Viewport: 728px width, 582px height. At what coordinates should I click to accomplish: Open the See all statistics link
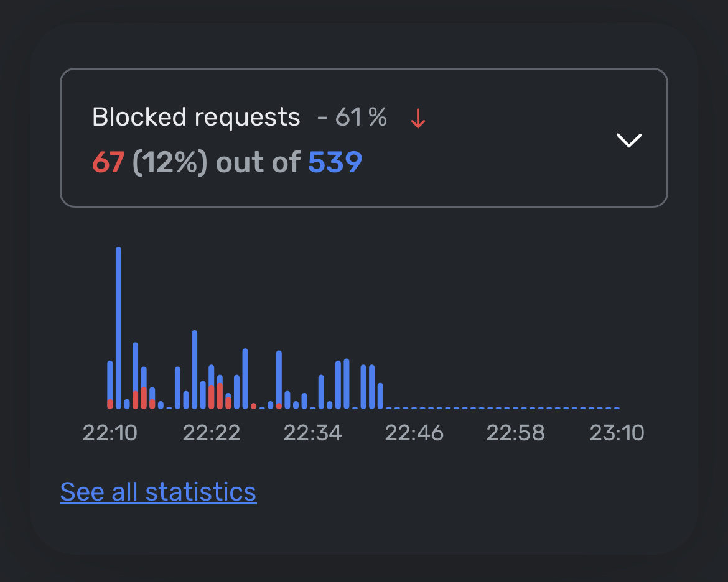(157, 491)
